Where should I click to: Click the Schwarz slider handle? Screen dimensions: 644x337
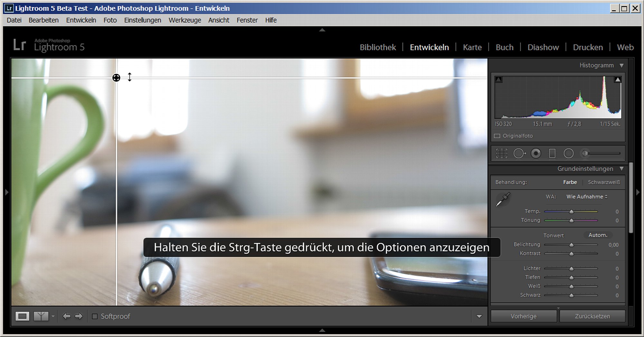(572, 295)
